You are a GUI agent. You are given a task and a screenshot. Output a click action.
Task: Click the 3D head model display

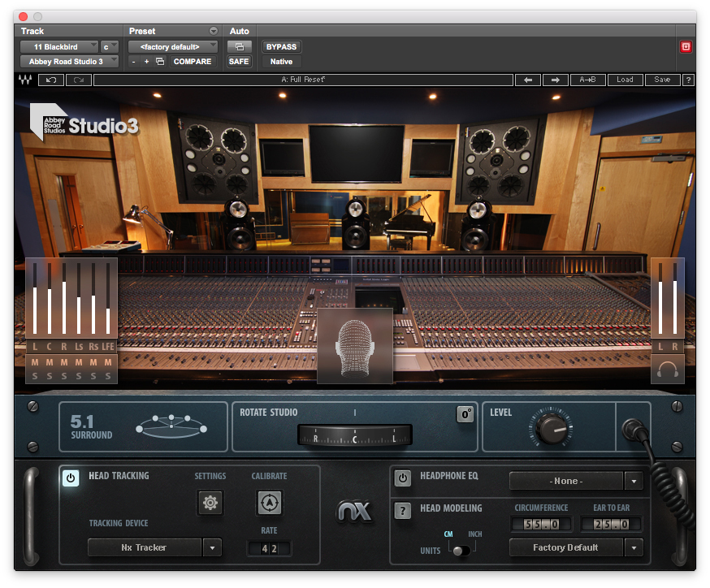pos(355,345)
